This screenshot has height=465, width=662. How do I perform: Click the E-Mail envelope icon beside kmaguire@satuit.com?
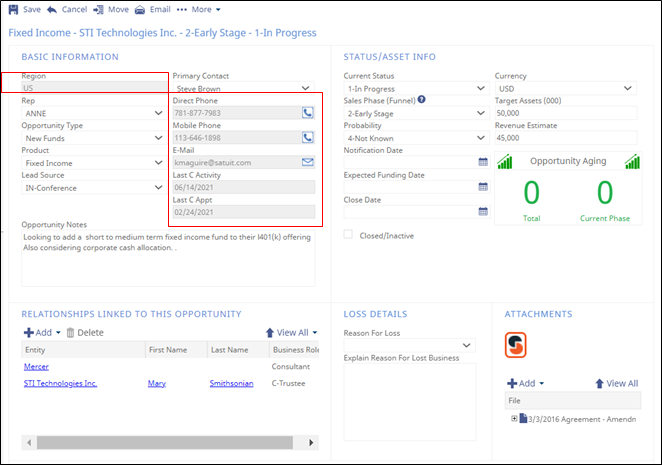[x=308, y=162]
